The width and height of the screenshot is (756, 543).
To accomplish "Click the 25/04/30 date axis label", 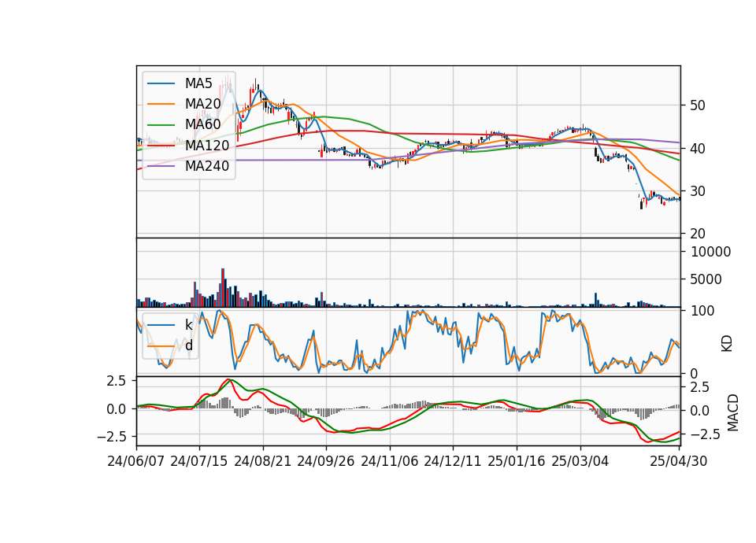I will 679,461.
